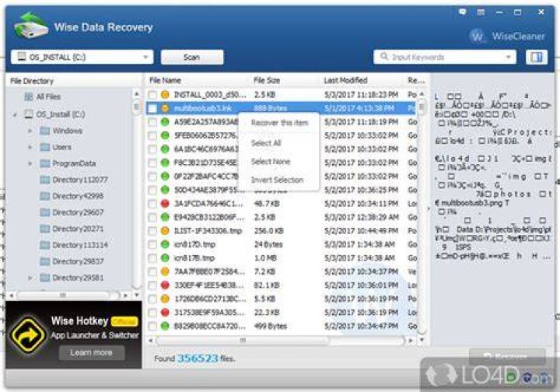Check the box for ILIST-1F343306.tmp
The width and height of the screenshot is (560, 392).
152,231
